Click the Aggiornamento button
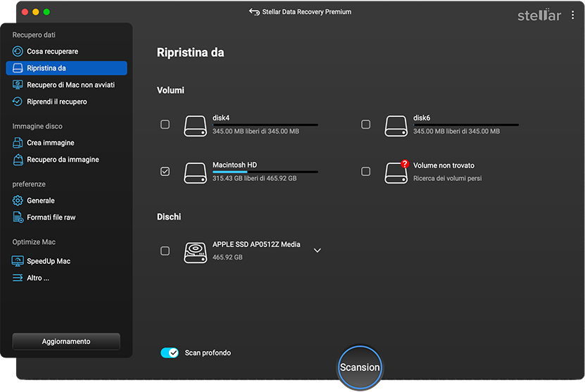The image size is (585, 392). click(x=66, y=341)
